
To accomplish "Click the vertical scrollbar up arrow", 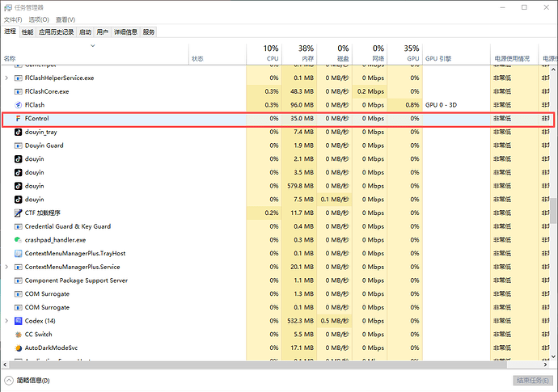I will [553, 70].
